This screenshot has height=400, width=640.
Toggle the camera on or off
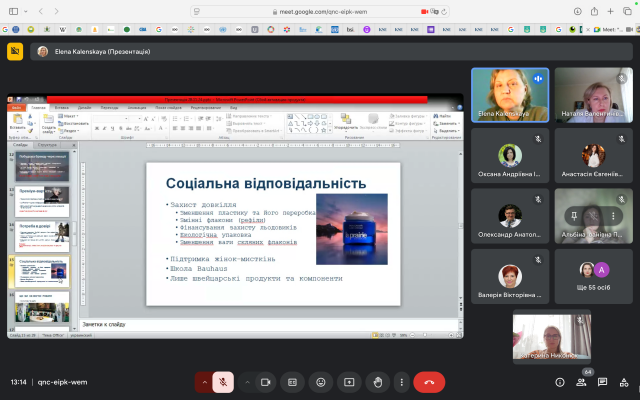pyautogui.click(x=266, y=381)
